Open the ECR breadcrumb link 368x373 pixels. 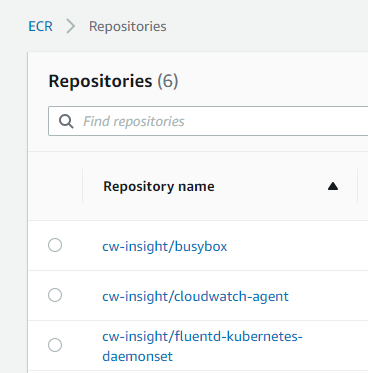click(40, 26)
